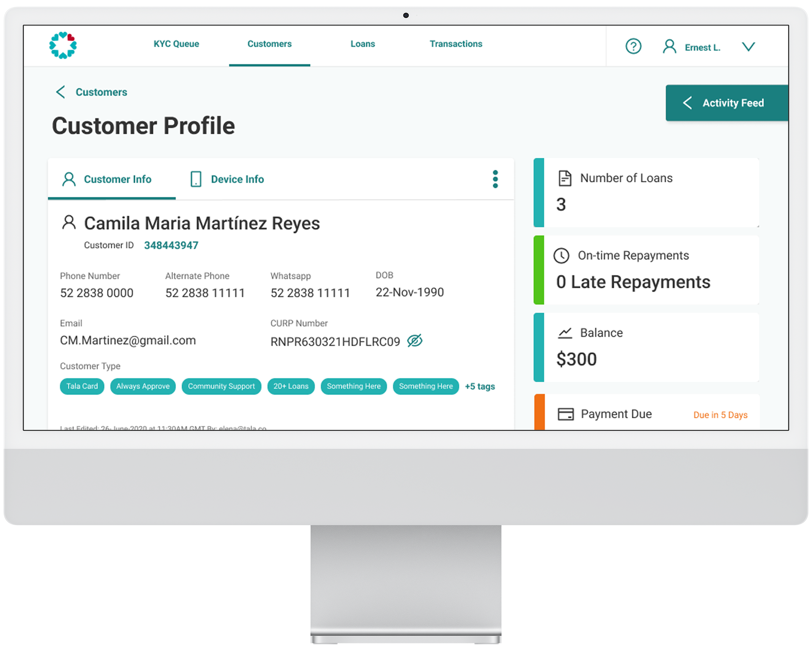The image size is (812, 648).
Task: Click the document icon beside Number of Loans
Action: [565, 178]
